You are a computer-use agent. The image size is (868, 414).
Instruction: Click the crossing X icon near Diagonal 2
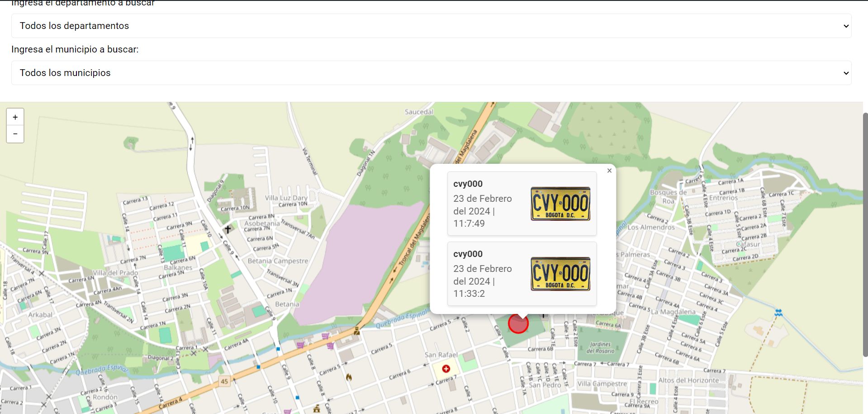(194, 353)
